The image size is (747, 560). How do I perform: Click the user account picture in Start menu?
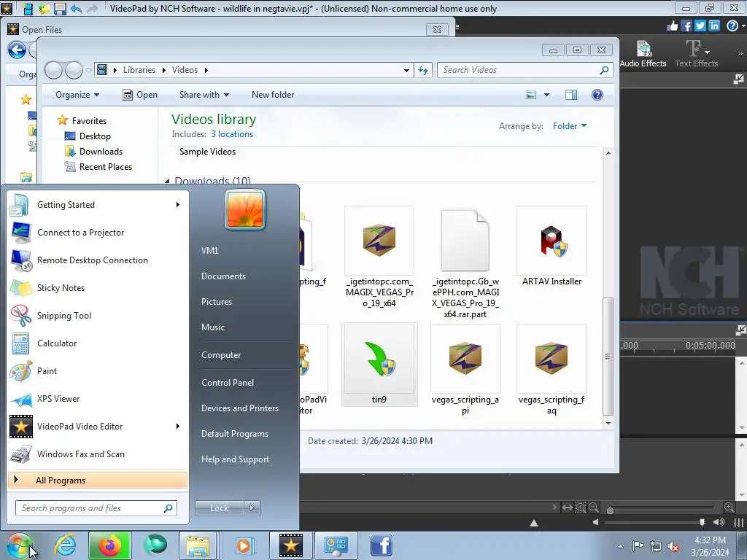pyautogui.click(x=245, y=209)
